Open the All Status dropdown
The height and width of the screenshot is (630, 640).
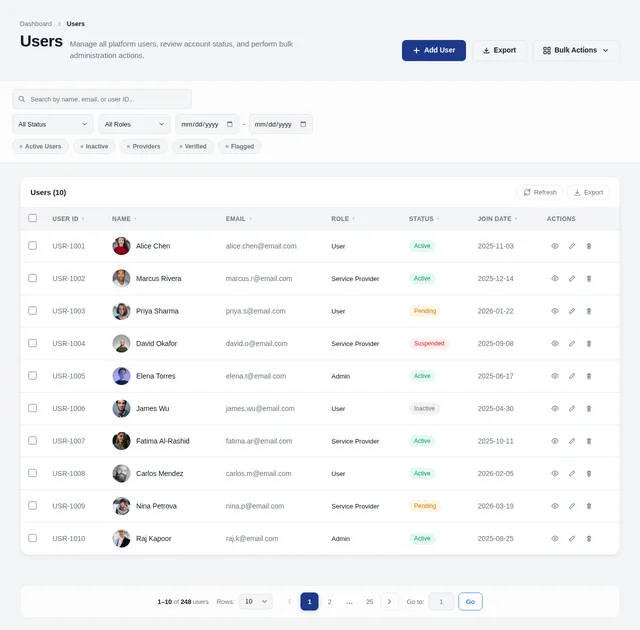click(x=53, y=124)
